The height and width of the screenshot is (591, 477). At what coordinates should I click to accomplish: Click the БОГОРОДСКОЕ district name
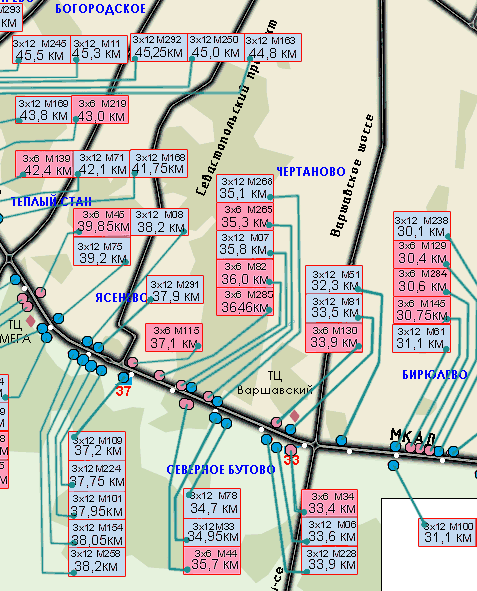[x=101, y=9]
